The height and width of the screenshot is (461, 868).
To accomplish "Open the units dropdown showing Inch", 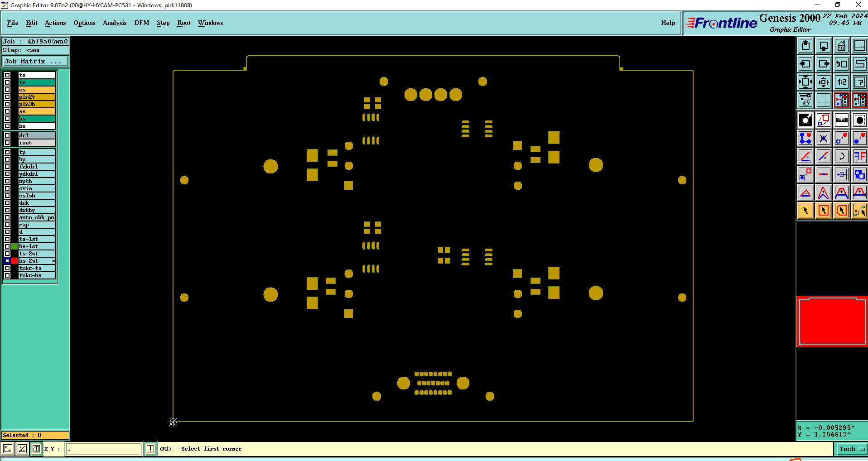I will 851,449.
